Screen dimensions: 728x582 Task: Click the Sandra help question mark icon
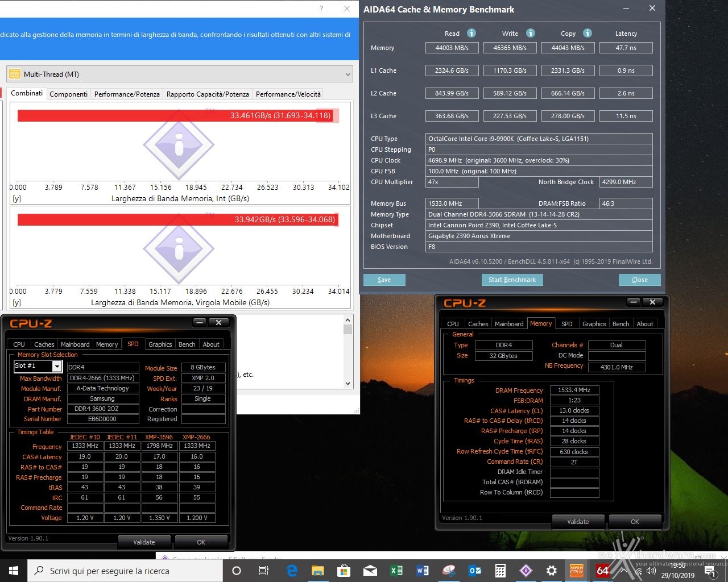(x=321, y=9)
